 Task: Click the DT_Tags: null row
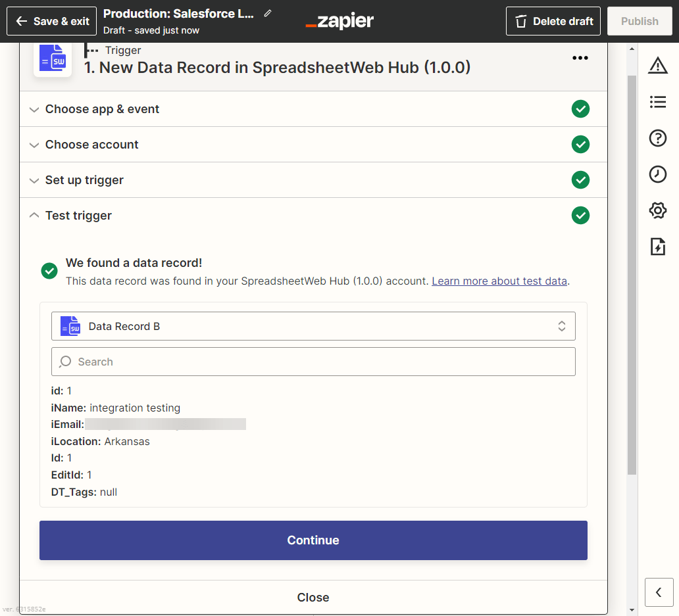[84, 492]
